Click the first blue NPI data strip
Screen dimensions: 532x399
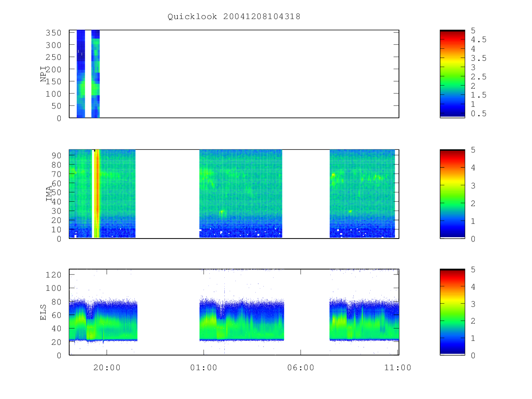coord(81,74)
